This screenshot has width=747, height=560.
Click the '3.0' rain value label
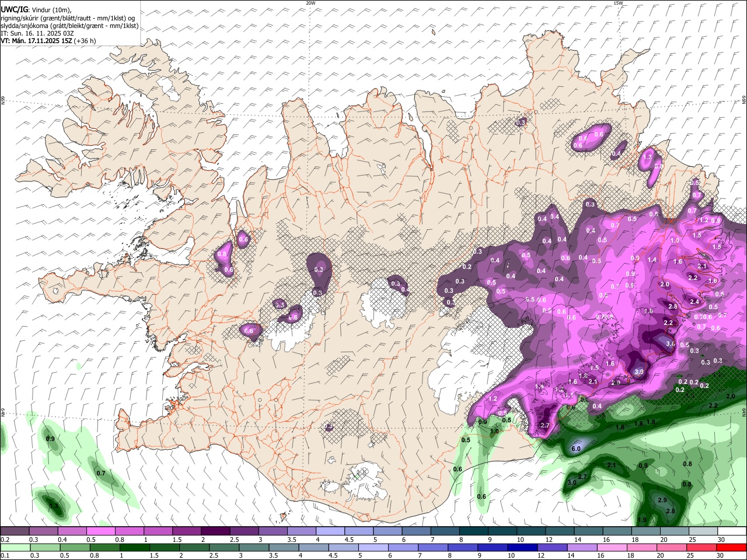[572, 482]
